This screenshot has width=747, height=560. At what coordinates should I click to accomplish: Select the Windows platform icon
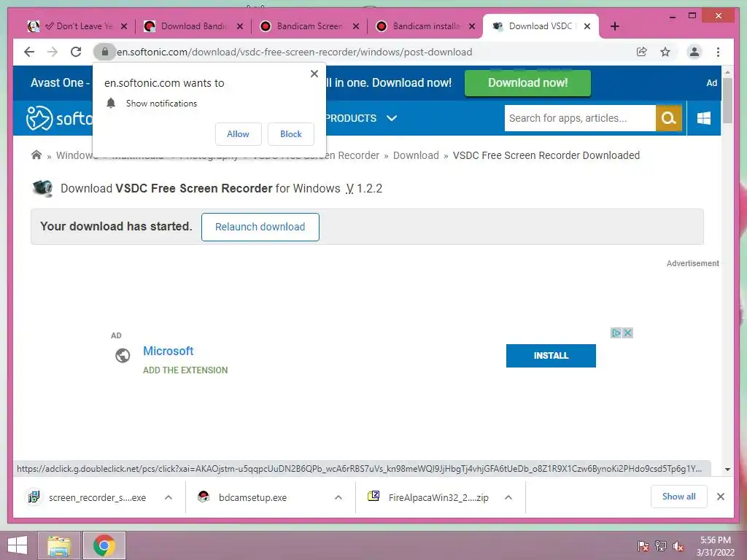click(x=704, y=118)
